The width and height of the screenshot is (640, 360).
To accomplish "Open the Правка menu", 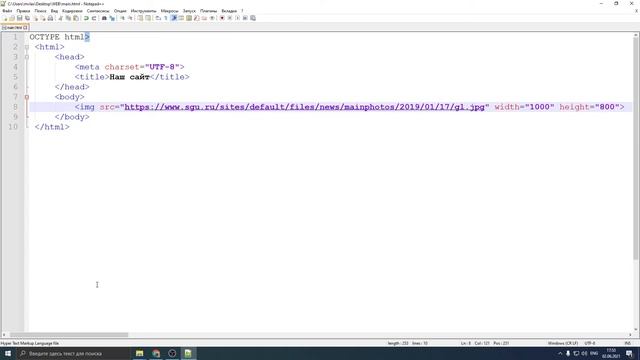I will click(x=23, y=11).
